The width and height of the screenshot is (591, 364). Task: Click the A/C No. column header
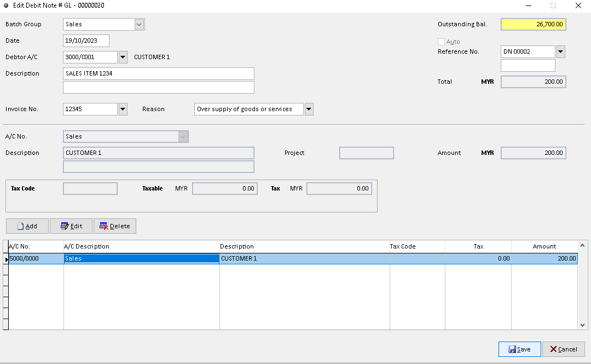coord(36,247)
